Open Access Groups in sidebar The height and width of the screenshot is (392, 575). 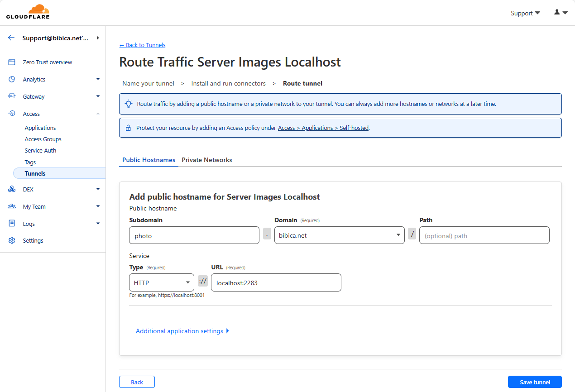pyautogui.click(x=43, y=139)
